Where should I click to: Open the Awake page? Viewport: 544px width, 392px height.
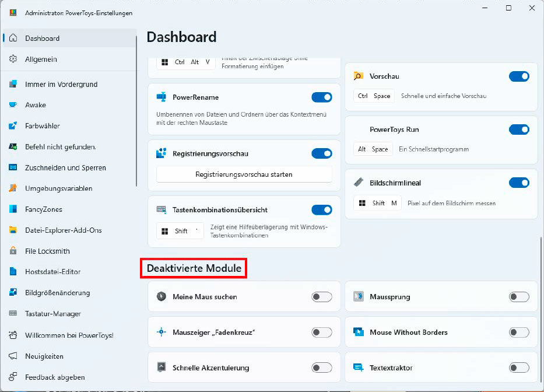[x=69, y=105]
